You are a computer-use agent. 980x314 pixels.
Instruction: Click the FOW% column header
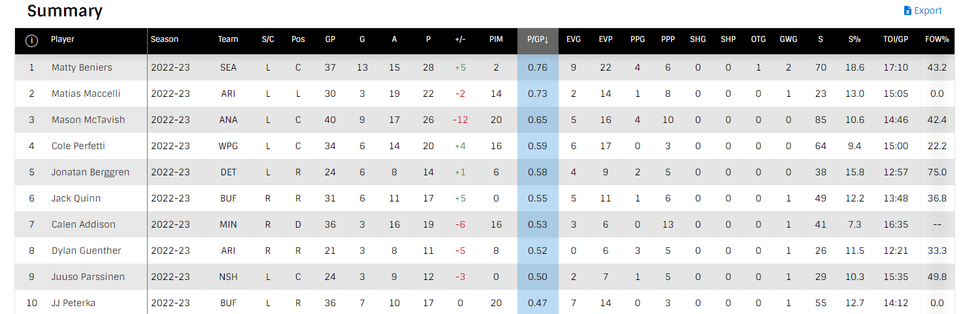(937, 39)
